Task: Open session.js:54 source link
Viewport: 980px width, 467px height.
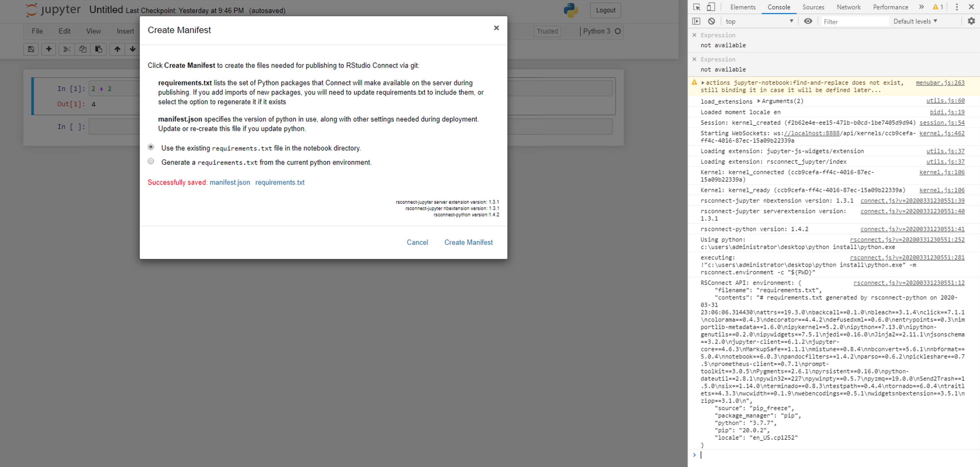Action: click(x=942, y=122)
